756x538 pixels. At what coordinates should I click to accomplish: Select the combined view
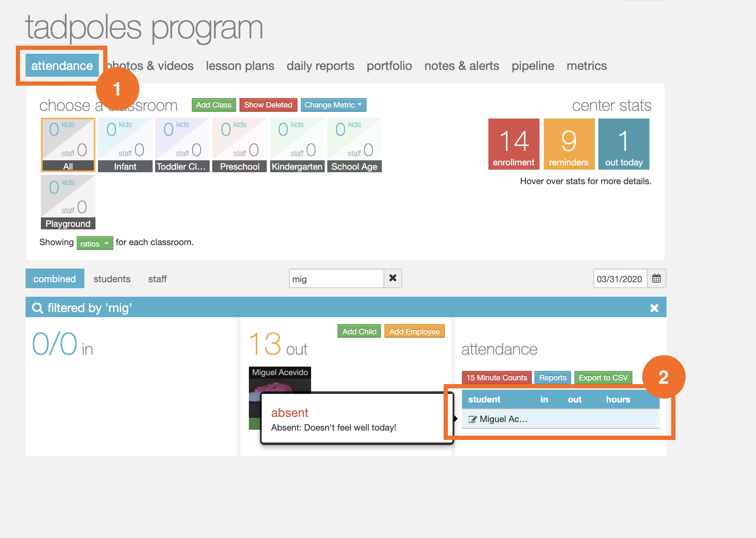click(x=55, y=279)
